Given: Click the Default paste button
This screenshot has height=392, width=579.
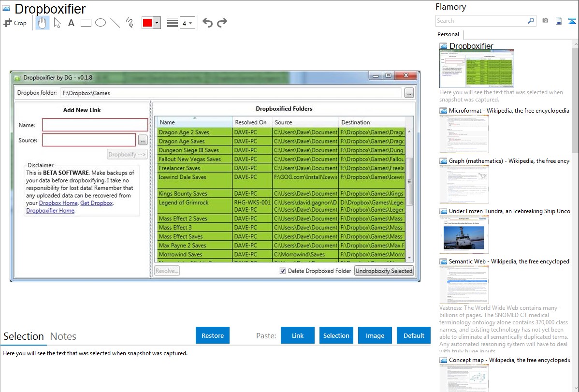Looking at the screenshot, I should pyautogui.click(x=414, y=335).
